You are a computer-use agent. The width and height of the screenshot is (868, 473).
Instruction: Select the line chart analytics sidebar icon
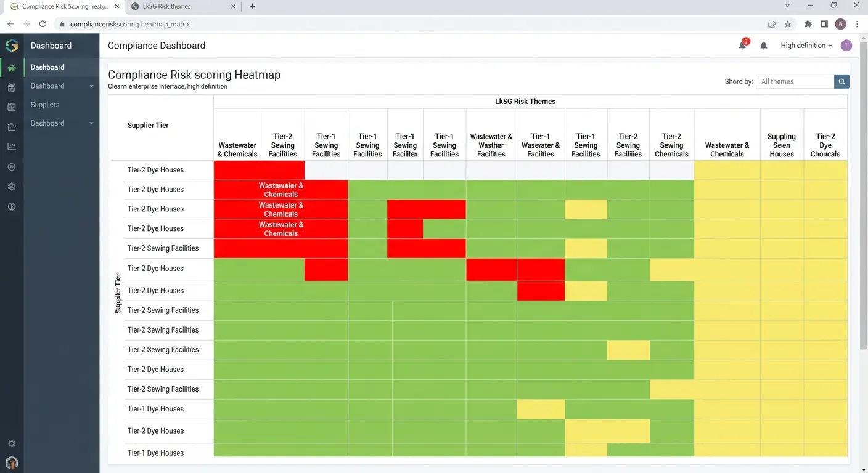click(12, 147)
